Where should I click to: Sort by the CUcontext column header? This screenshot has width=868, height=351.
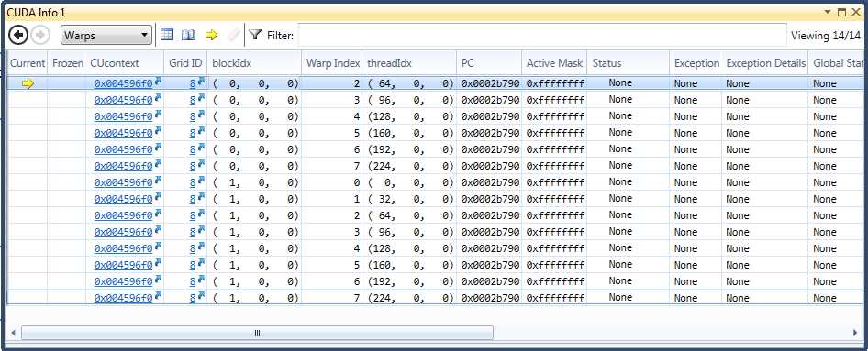[126, 63]
